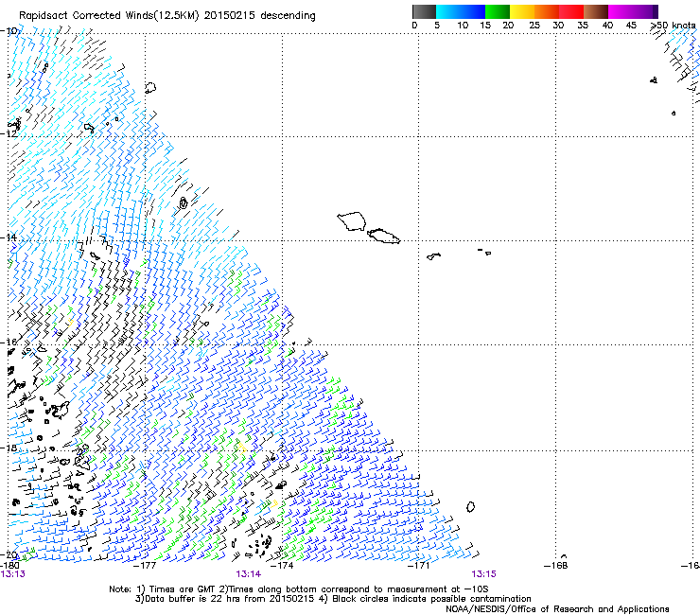Click the purple '13:15' time label

point(484,574)
